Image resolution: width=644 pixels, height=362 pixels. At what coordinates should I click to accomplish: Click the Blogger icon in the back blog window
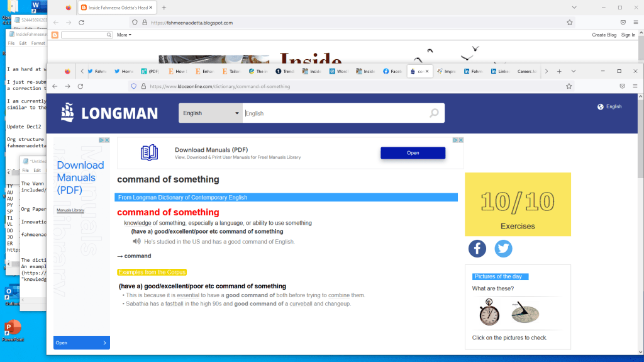click(x=55, y=35)
